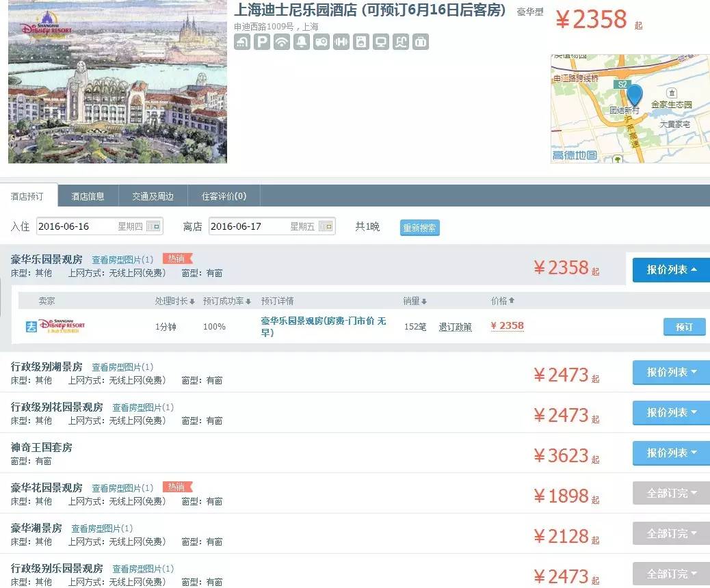Image resolution: width=710 pixels, height=588 pixels.
Task: Click the 重新搜索 search button
Action: pos(418,227)
